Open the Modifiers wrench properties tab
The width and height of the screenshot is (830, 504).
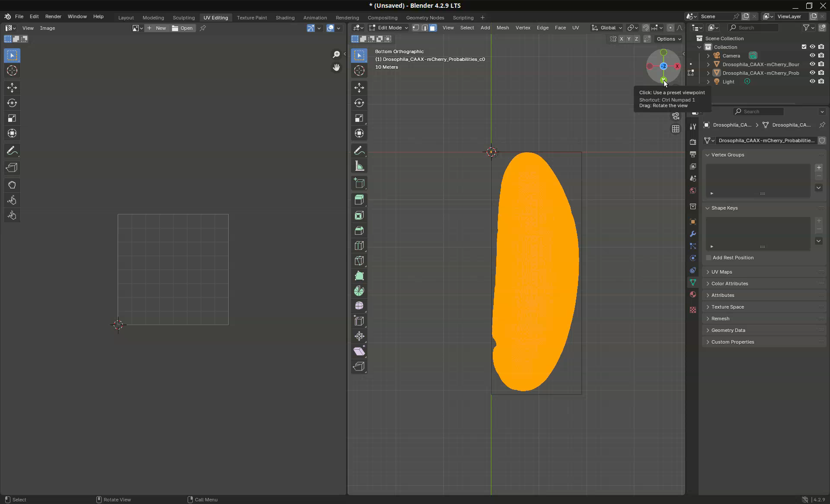point(693,234)
